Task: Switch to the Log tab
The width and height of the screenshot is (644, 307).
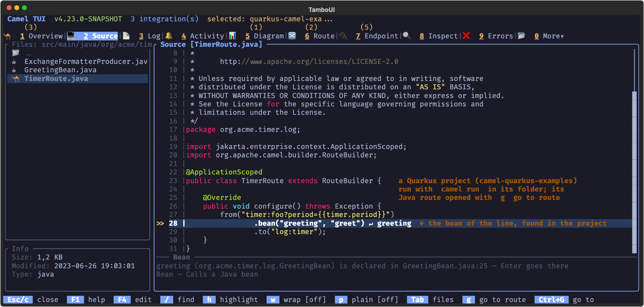Action: [x=150, y=36]
